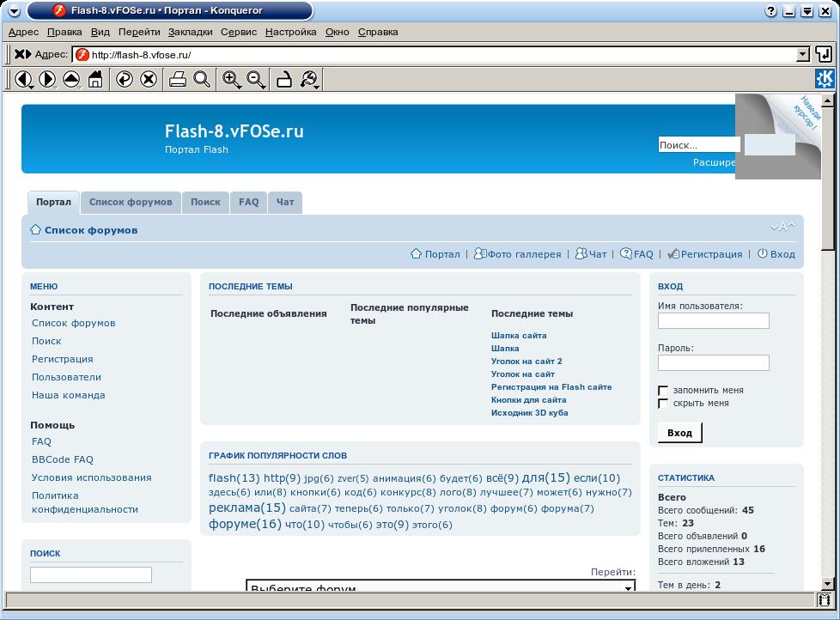Switch to the "Список форумов" tab
This screenshot has height=620, width=840.
(x=131, y=203)
